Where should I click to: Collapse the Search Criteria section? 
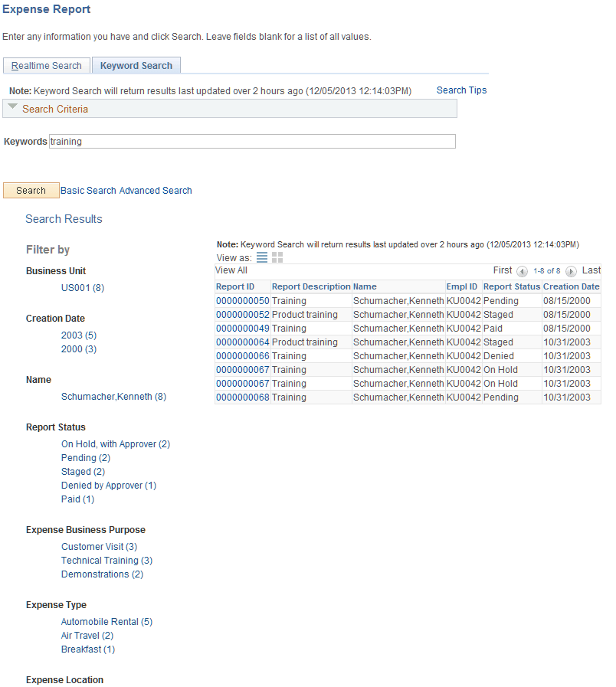point(13,107)
